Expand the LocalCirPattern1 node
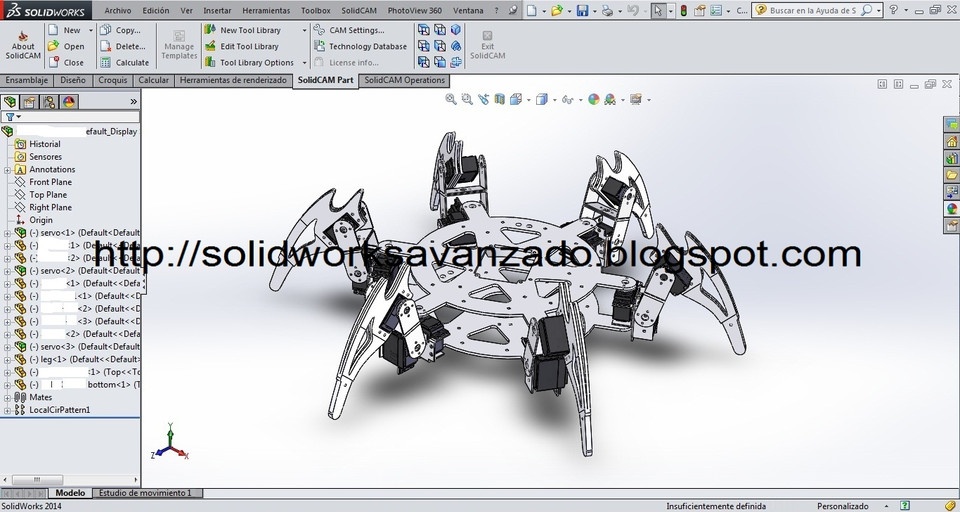The height and width of the screenshot is (512, 960). 7,410
